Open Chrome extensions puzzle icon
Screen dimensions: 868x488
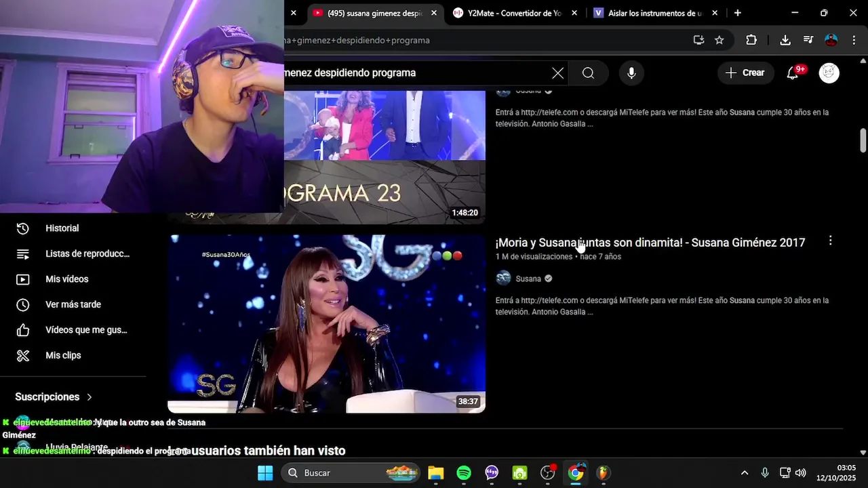pyautogui.click(x=751, y=40)
